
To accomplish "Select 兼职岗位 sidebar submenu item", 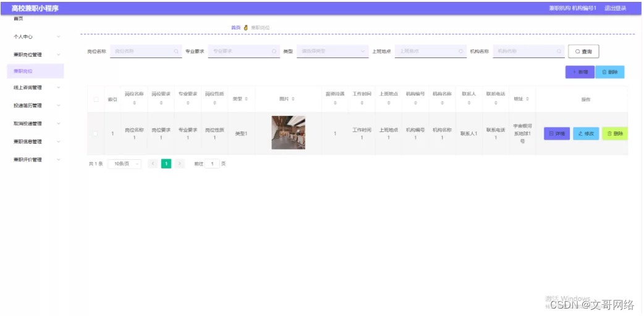I will pos(35,71).
